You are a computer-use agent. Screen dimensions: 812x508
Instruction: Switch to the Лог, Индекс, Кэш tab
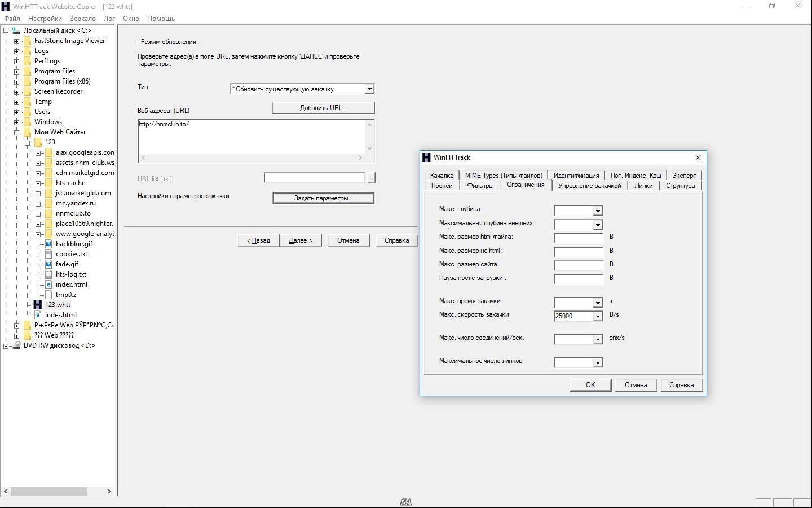pos(636,176)
